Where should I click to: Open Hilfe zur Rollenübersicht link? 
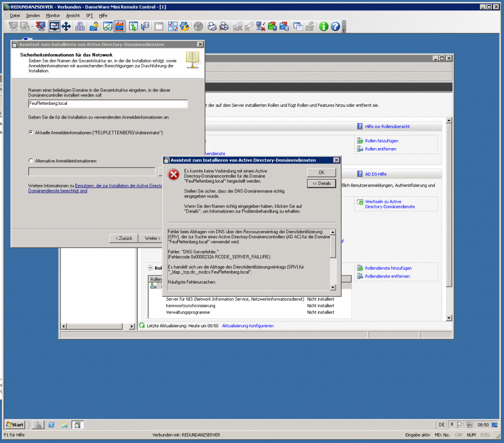coord(387,127)
